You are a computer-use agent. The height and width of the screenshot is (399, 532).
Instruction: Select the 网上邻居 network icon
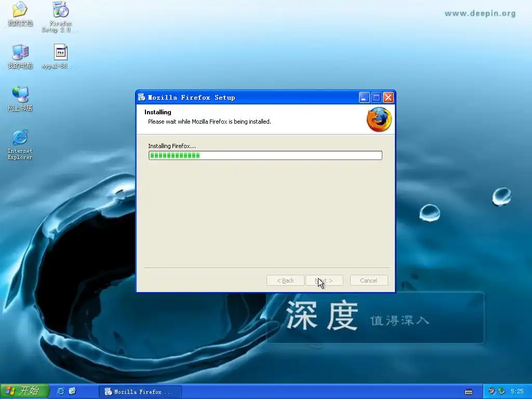coord(20,98)
